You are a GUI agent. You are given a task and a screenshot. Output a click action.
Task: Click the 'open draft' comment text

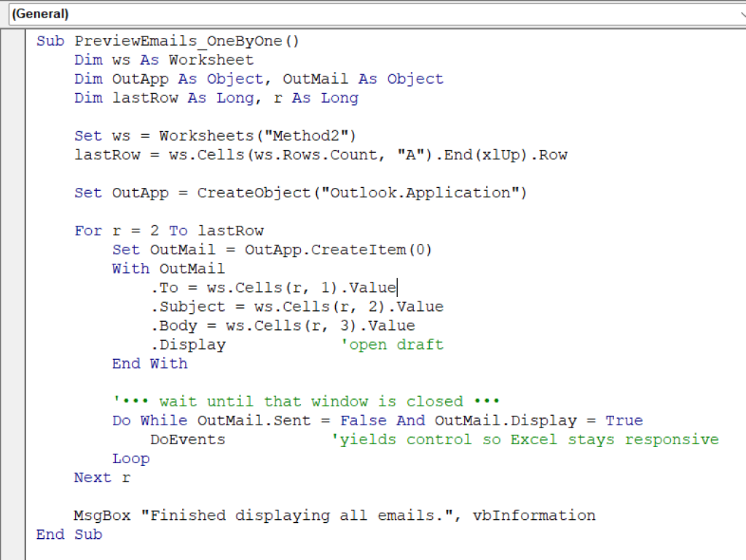click(391, 344)
